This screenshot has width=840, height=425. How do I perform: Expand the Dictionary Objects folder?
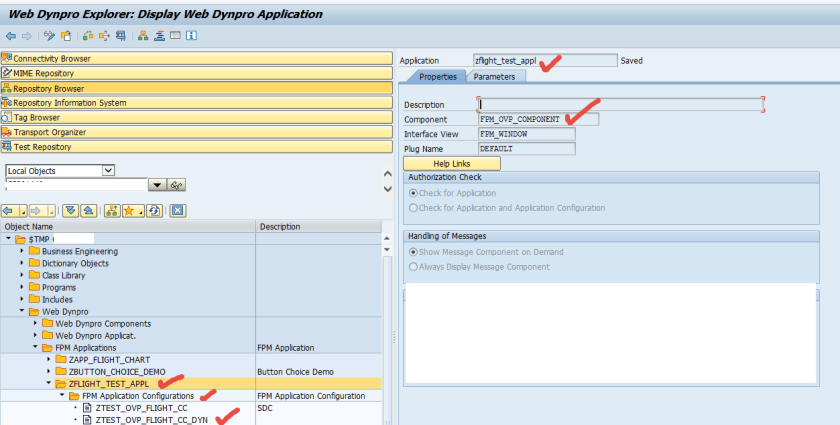coord(36,263)
